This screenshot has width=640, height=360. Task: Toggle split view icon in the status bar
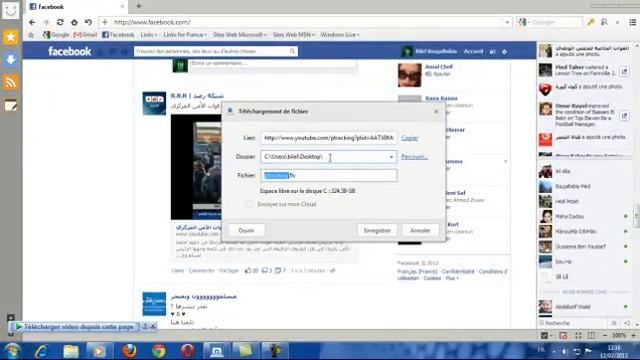pos(591,336)
